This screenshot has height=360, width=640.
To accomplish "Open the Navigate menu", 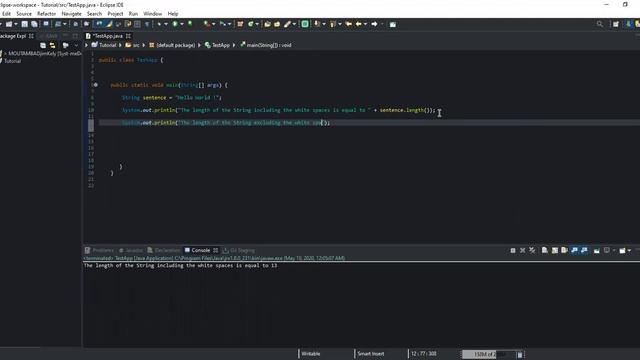I will (x=71, y=14).
